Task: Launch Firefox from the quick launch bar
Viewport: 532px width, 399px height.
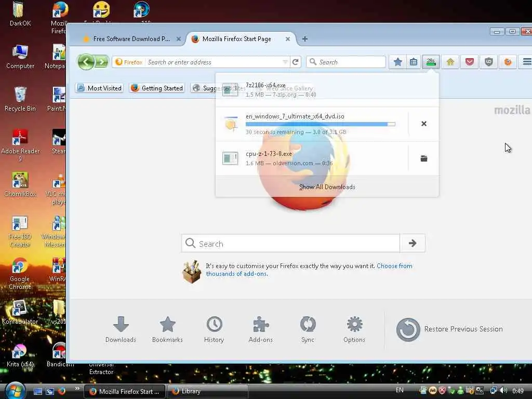Action: click(62, 391)
